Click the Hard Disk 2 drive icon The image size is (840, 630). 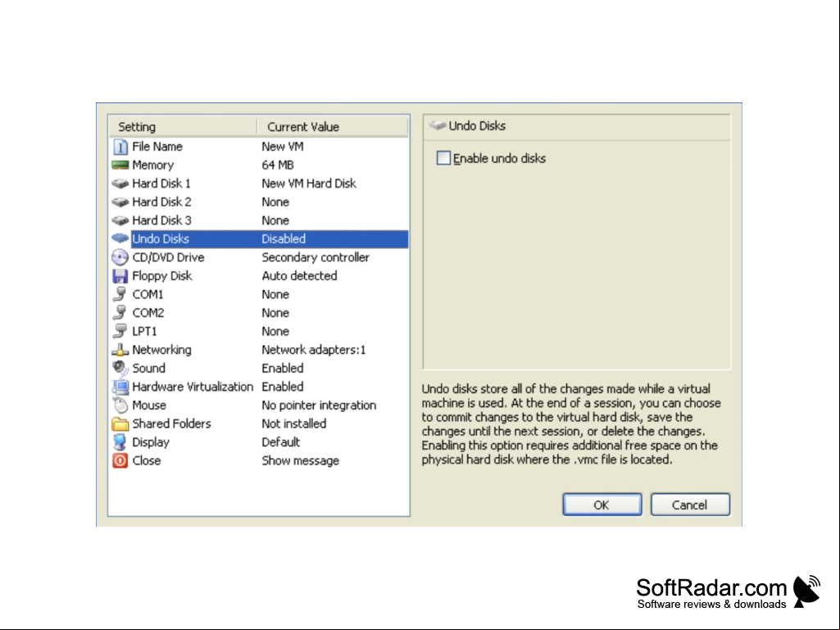120,202
